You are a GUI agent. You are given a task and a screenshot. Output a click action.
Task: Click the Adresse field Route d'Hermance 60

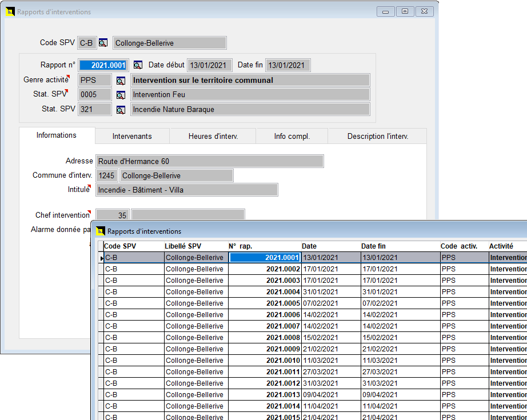209,161
